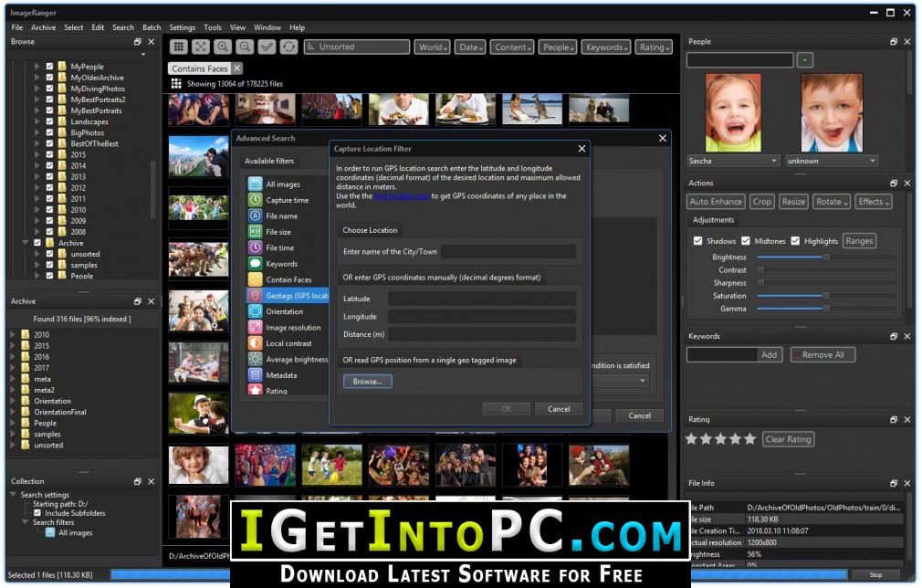This screenshot has height=588, width=922.
Task: Switch to grid thumbnail view in toolbar
Action: [179, 47]
